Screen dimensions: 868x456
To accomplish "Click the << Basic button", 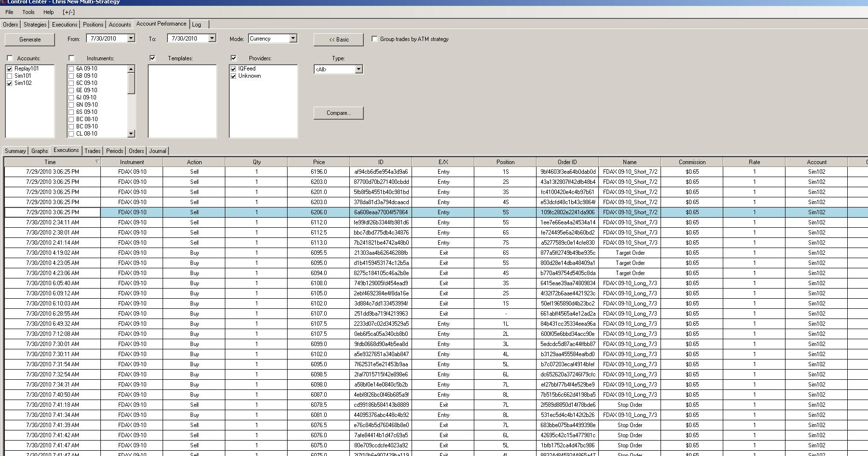I will tap(339, 40).
